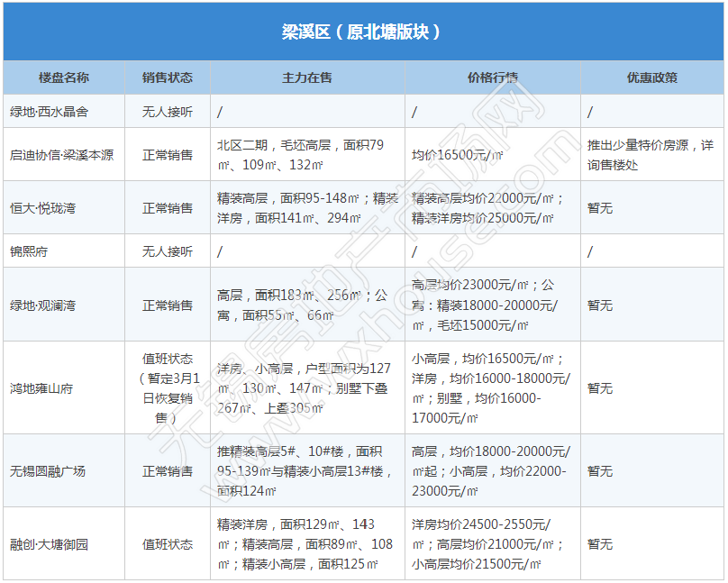Open the 无锡圆融广场 property name

[x=49, y=471]
